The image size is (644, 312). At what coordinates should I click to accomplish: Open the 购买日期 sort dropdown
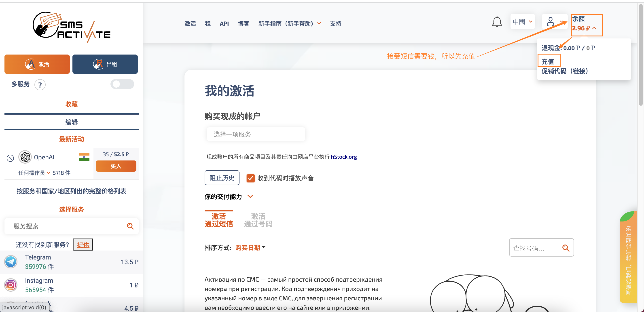point(250,248)
